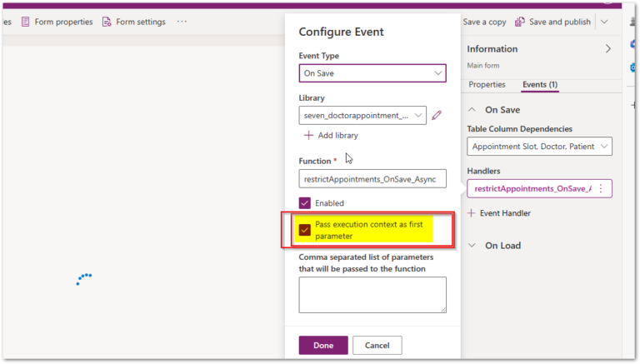This screenshot has width=640, height=364.
Task: Click the plus icon beside Event Handler
Action: 472,213
